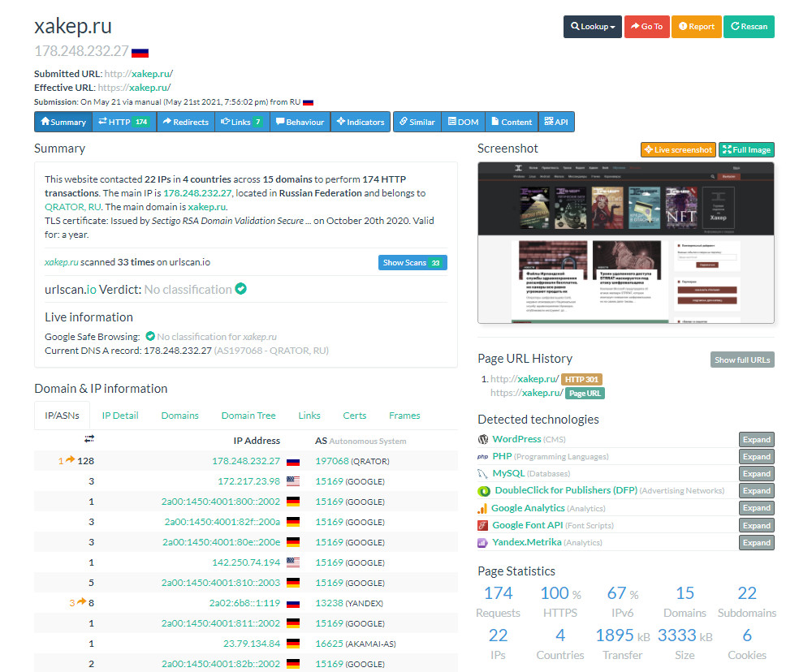The height and width of the screenshot is (672, 812).
Task: Click the Show full URLs button
Action: 742,360
